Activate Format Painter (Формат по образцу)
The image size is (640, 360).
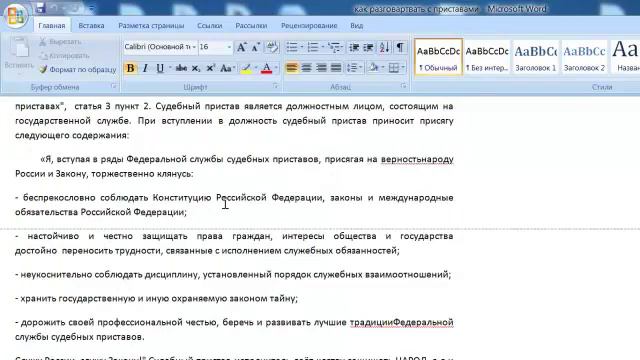pos(78,69)
